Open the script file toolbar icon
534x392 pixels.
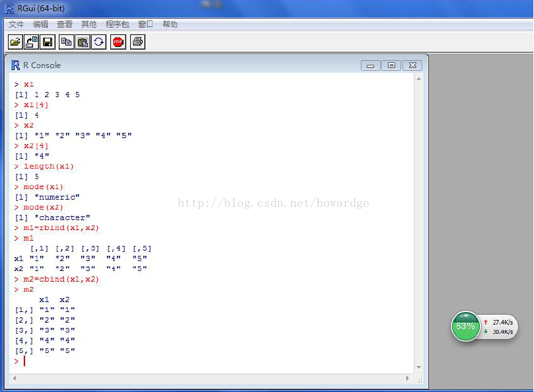15,42
